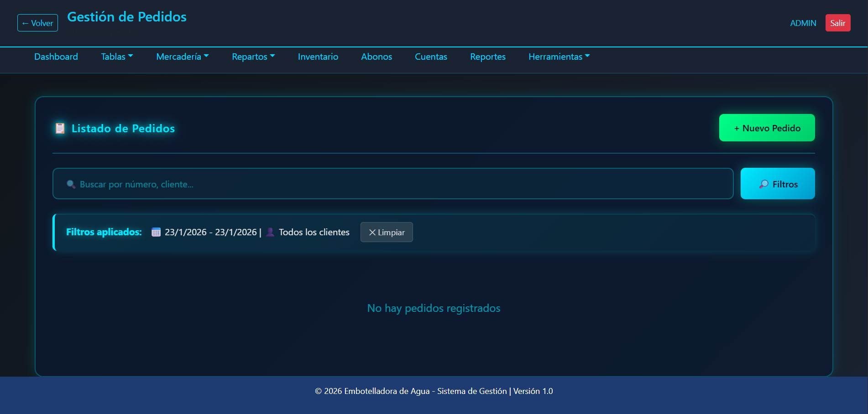Click the magnifying glass icon in search field
The image size is (868, 414).
click(71, 184)
